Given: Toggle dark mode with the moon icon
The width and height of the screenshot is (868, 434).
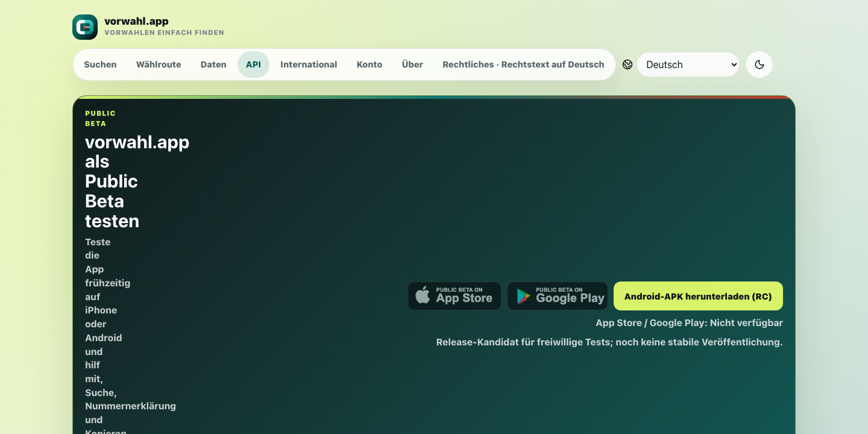Looking at the screenshot, I should coord(759,64).
